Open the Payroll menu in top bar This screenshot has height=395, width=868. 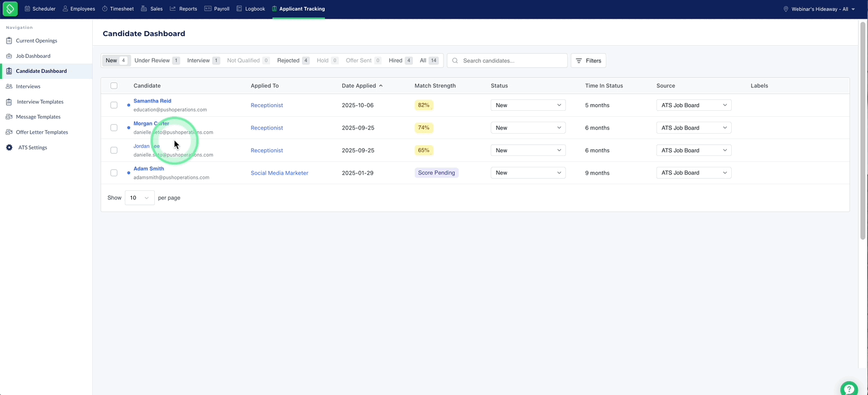click(x=217, y=9)
